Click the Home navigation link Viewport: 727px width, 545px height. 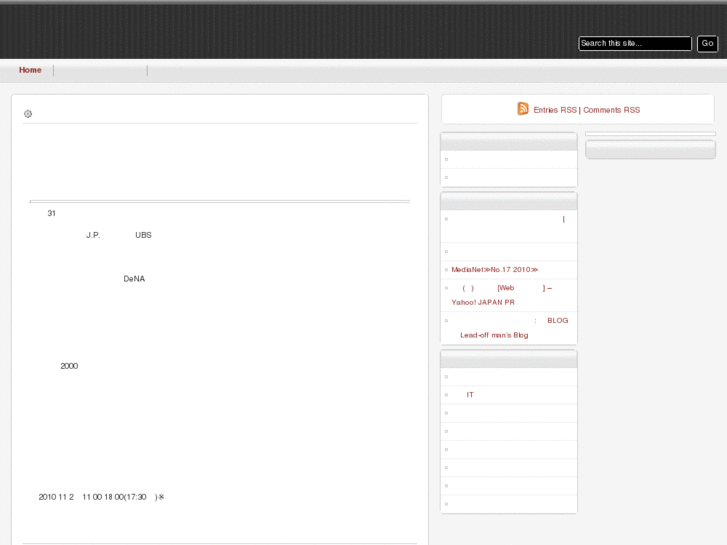tap(30, 70)
